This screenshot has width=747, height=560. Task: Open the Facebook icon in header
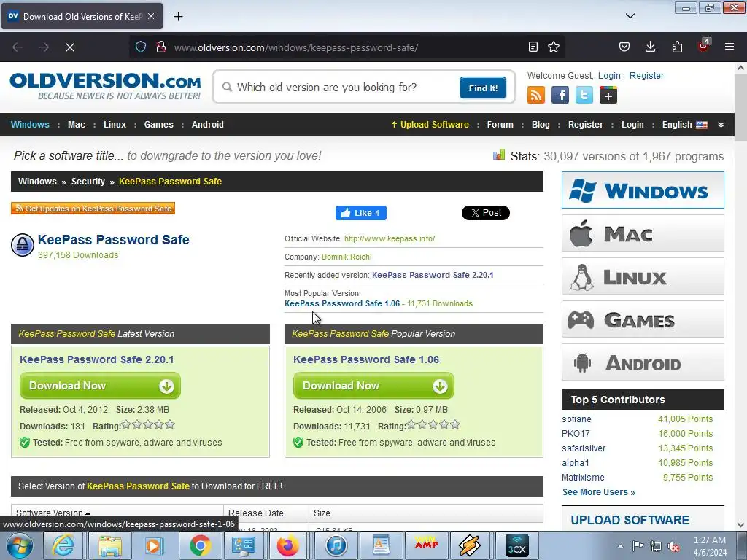tap(560, 95)
